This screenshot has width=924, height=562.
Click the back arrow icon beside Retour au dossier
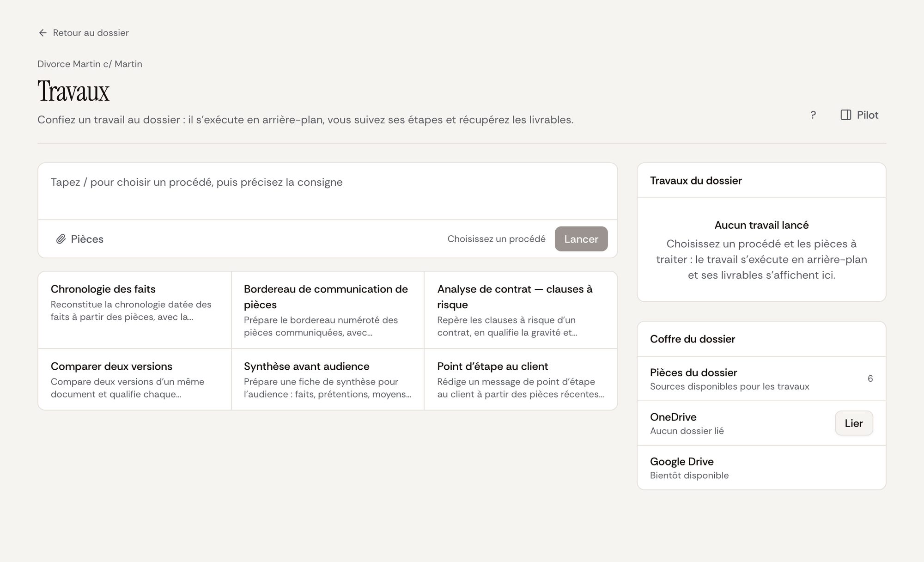click(43, 33)
